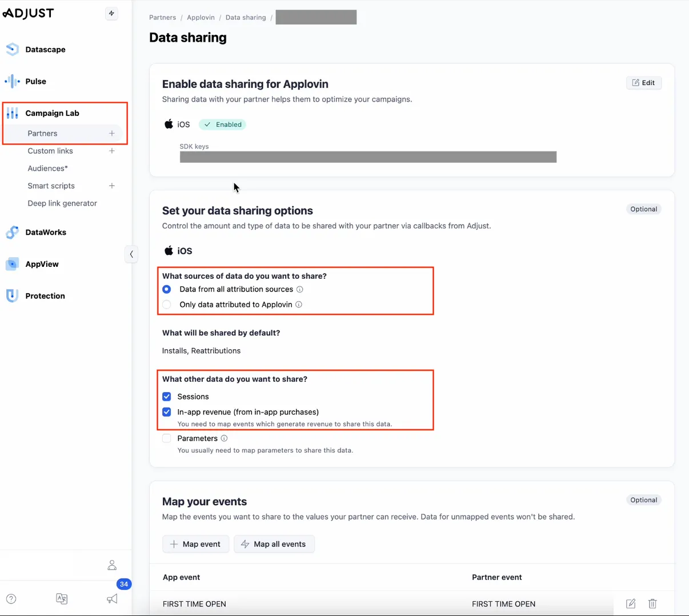This screenshot has width=689, height=616.
Task: Open the language translation icon
Action: (62, 598)
